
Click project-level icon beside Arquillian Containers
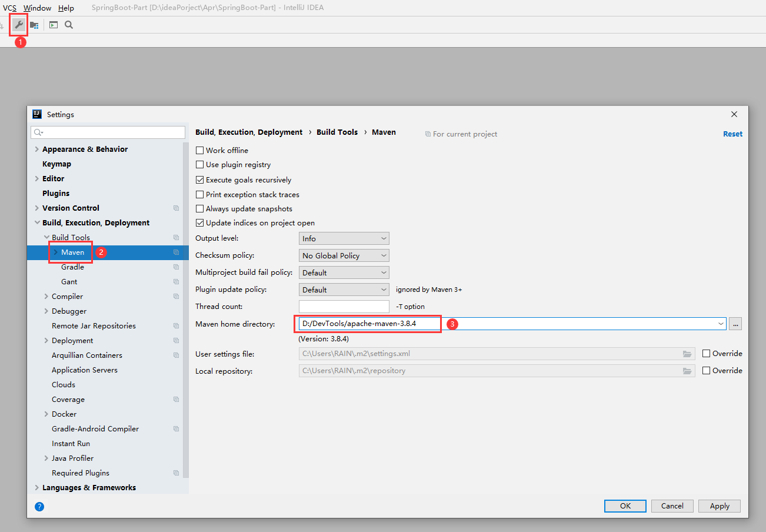coord(176,355)
